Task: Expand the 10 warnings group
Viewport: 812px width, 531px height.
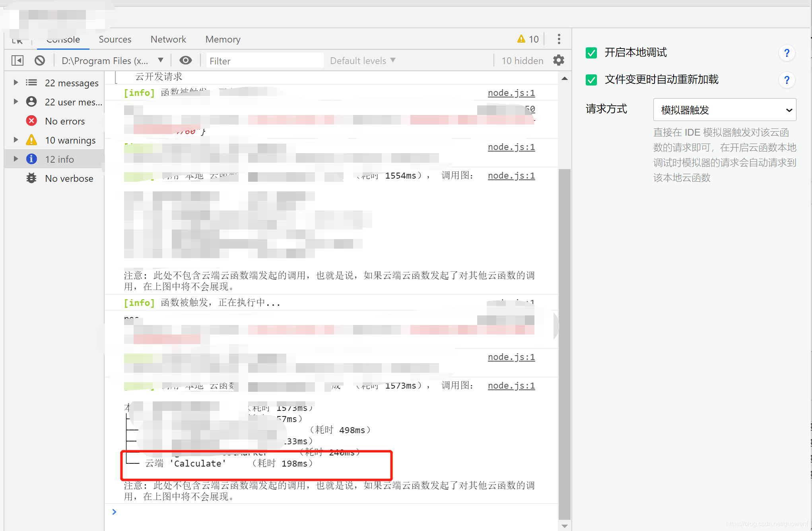Action: [x=16, y=140]
